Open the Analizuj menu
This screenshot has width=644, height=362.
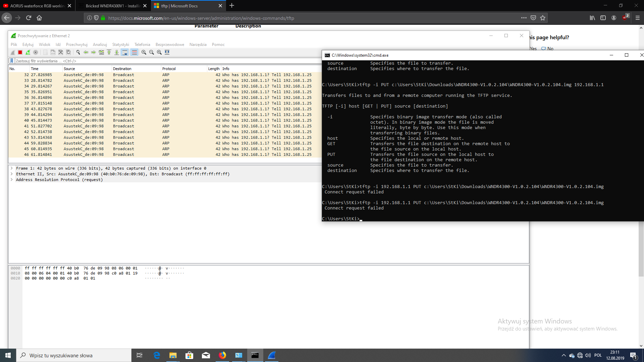pyautogui.click(x=100, y=45)
